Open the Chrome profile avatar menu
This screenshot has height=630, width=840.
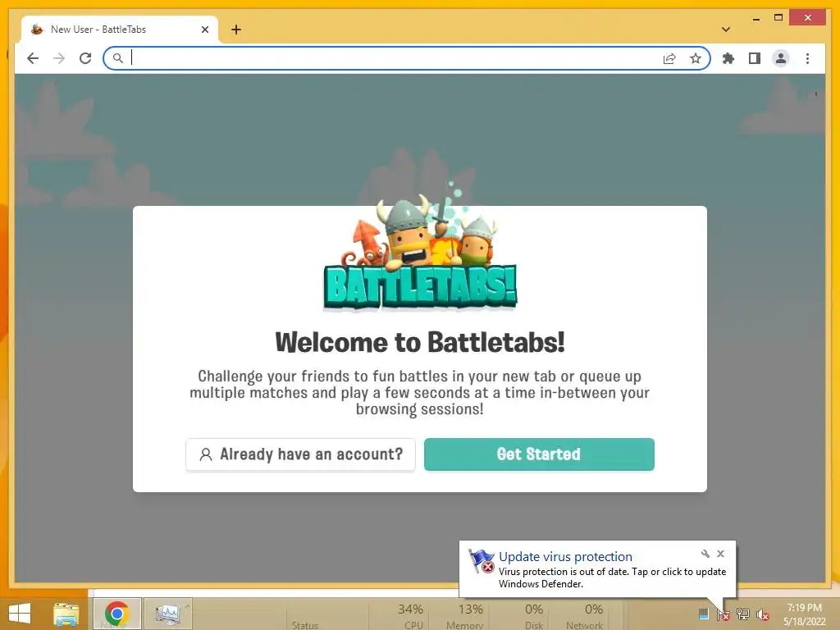[x=781, y=58]
